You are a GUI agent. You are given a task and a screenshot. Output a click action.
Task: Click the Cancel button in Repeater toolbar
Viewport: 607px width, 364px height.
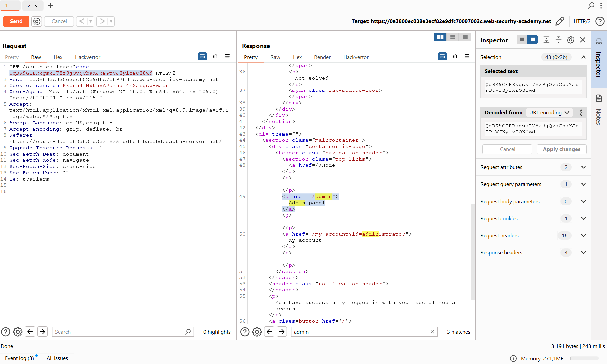pyautogui.click(x=59, y=21)
